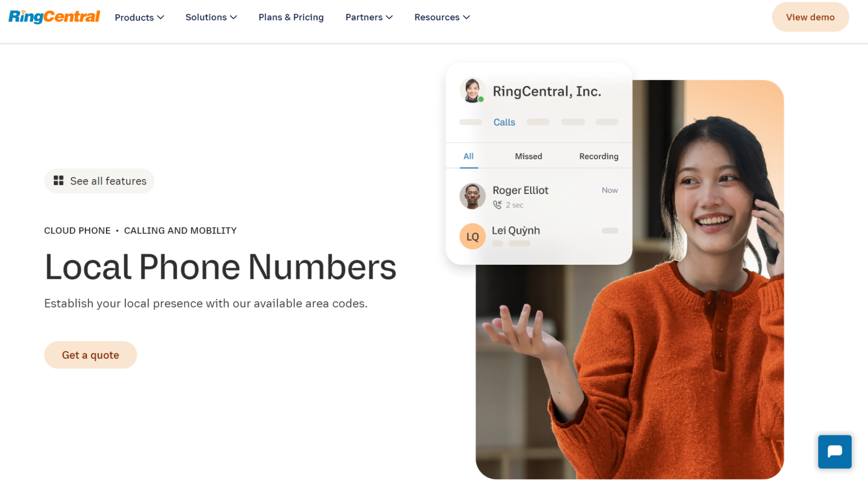Select the All calls tab
The height and width of the screenshot is (483, 868).
(x=469, y=156)
